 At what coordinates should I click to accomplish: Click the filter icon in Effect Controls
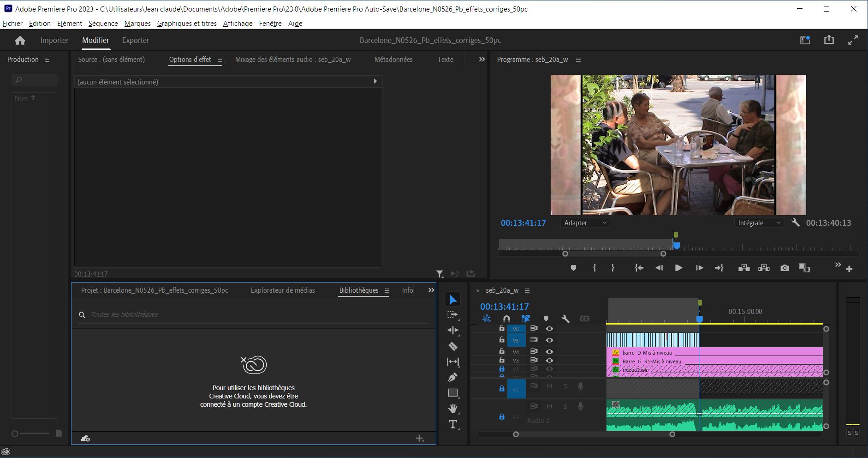[440, 274]
